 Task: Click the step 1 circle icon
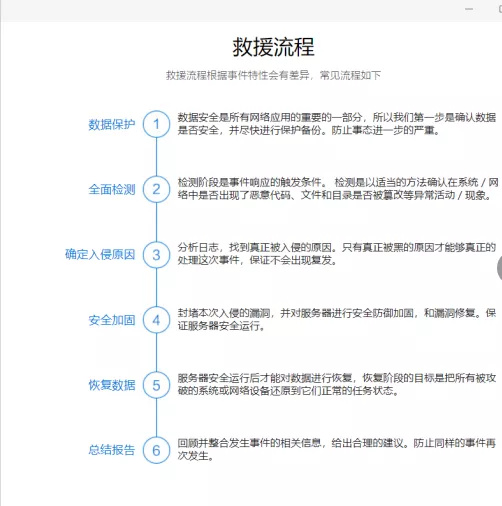point(156,124)
